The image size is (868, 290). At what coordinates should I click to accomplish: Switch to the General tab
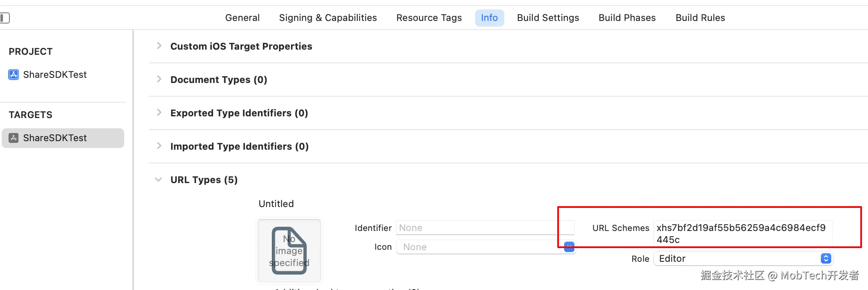pyautogui.click(x=242, y=18)
